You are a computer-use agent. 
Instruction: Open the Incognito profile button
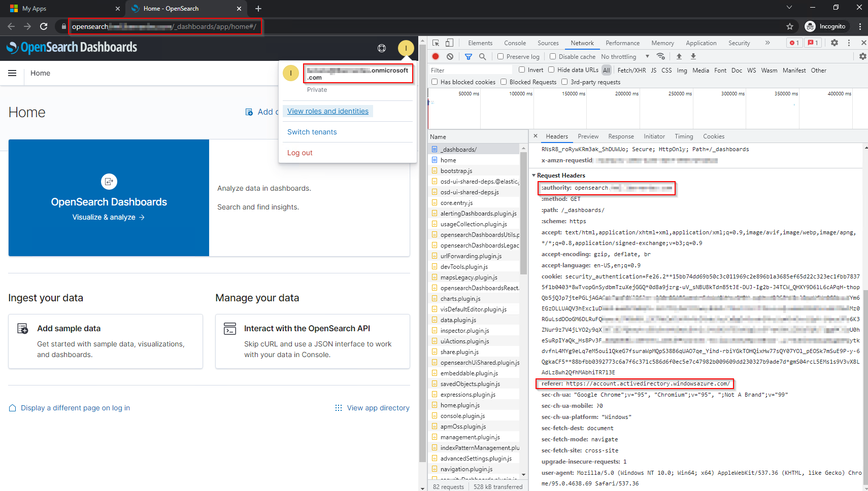(825, 26)
